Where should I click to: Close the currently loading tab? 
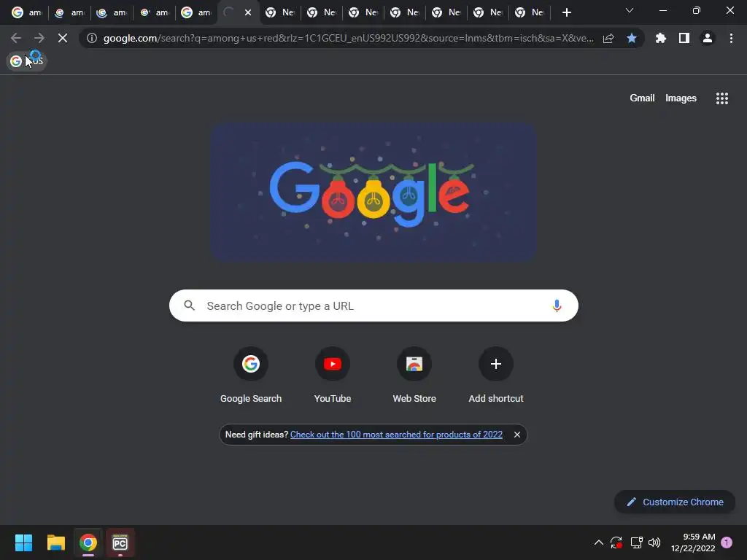[x=248, y=12]
